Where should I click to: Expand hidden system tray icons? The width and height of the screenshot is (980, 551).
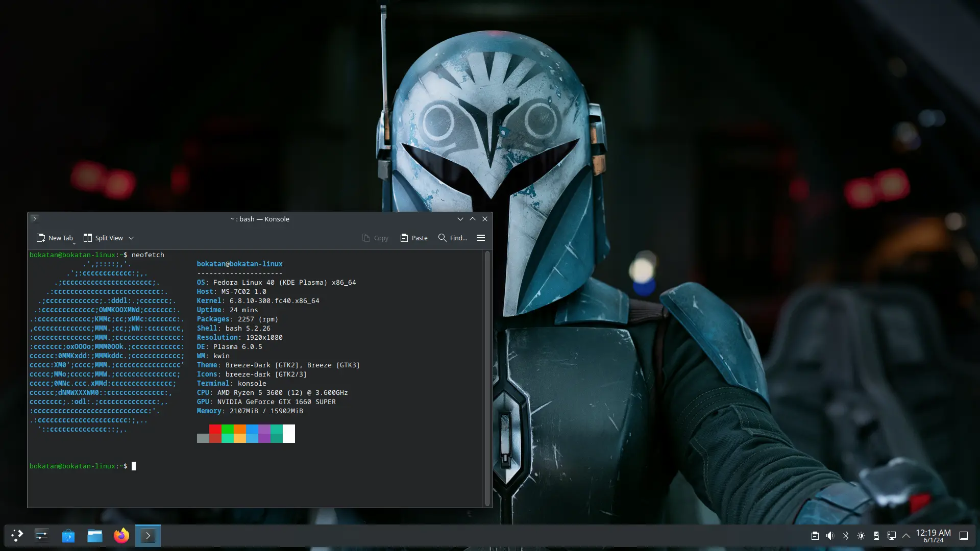[x=906, y=536]
